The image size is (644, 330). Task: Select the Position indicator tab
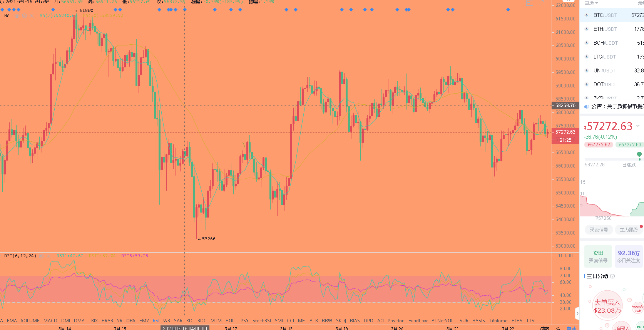click(396, 321)
